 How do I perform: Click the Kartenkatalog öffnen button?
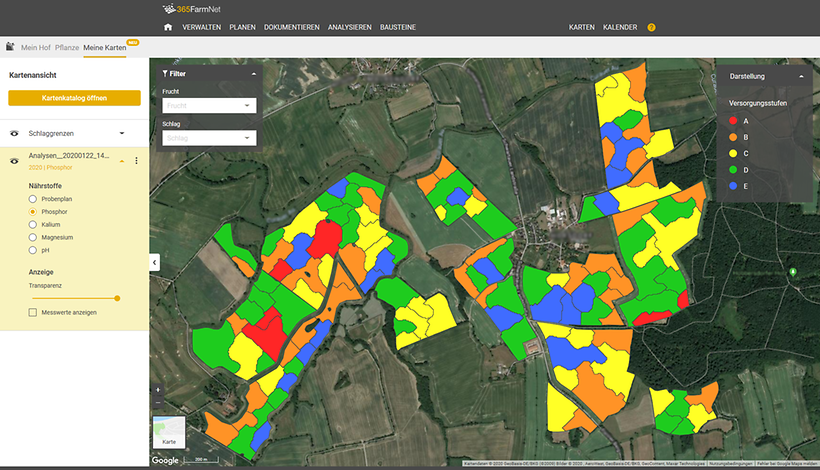pyautogui.click(x=74, y=98)
